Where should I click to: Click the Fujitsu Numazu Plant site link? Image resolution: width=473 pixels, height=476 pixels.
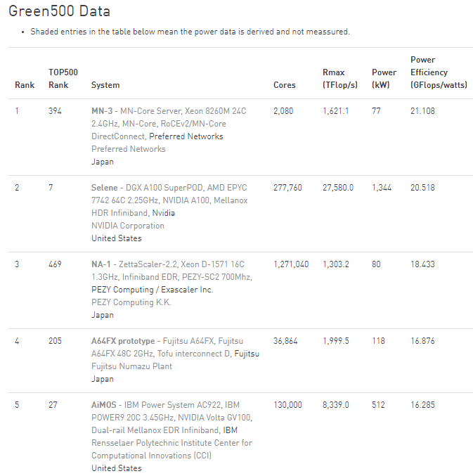(x=131, y=366)
